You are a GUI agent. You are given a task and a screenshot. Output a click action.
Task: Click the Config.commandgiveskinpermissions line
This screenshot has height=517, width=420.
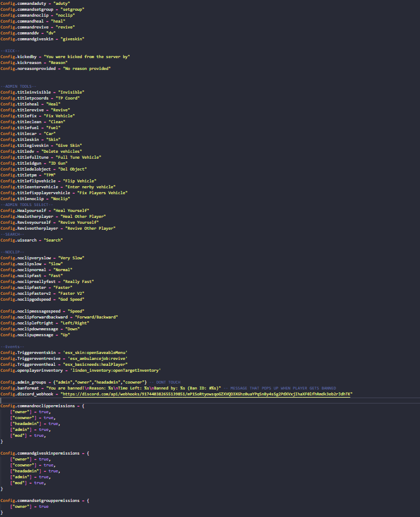(x=45, y=454)
